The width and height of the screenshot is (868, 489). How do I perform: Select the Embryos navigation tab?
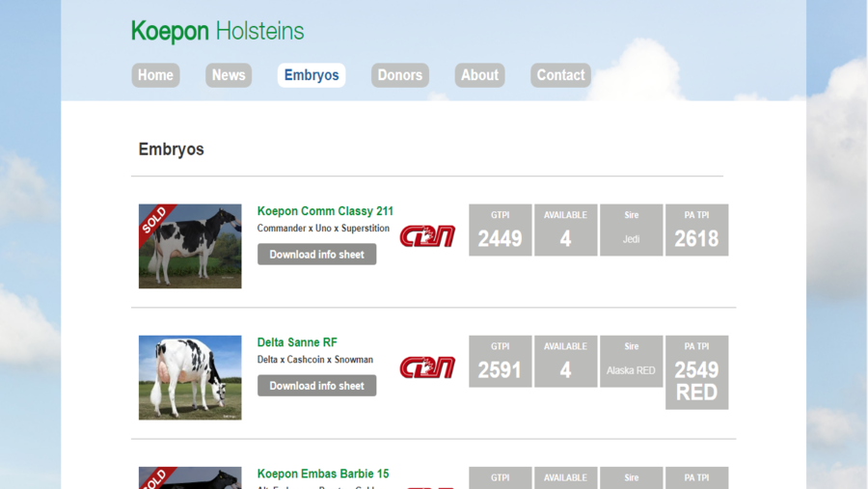point(312,75)
